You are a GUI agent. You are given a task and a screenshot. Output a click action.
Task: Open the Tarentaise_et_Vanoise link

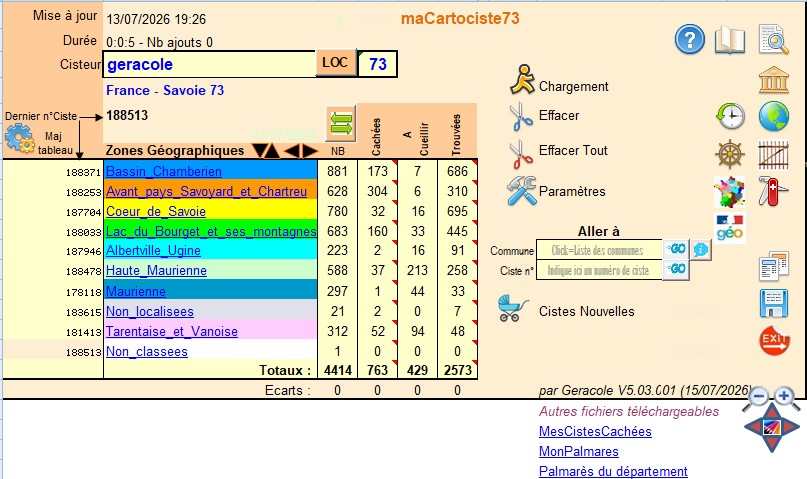172,331
